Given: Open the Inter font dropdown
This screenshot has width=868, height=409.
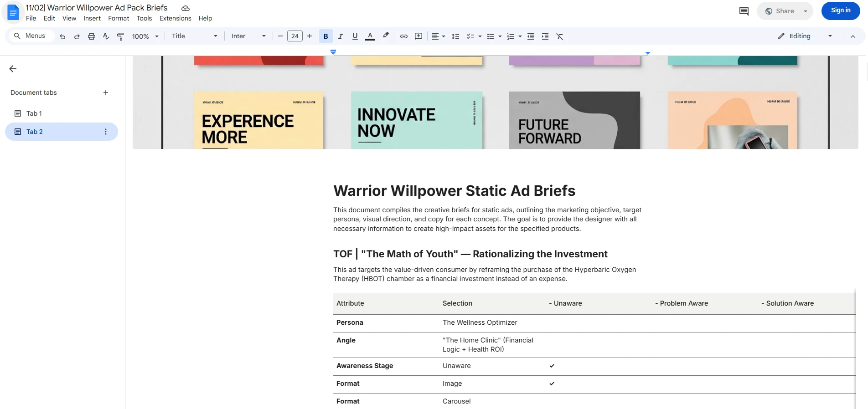Looking at the screenshot, I should [x=248, y=36].
